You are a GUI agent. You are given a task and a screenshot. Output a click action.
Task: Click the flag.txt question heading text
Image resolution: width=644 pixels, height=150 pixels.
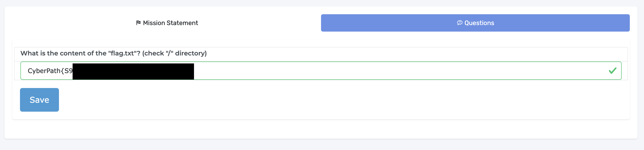pyautogui.click(x=114, y=53)
